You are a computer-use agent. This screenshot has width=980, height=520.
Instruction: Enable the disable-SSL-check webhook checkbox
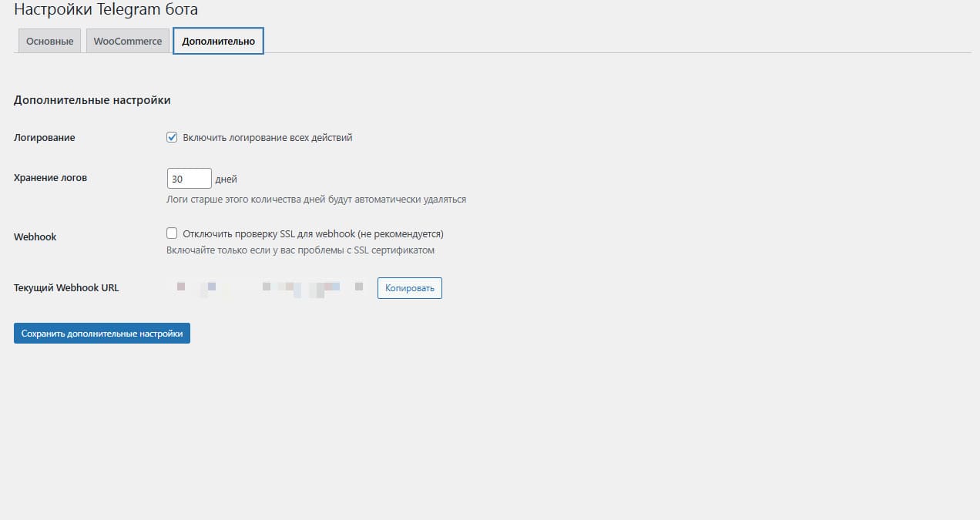coord(173,233)
